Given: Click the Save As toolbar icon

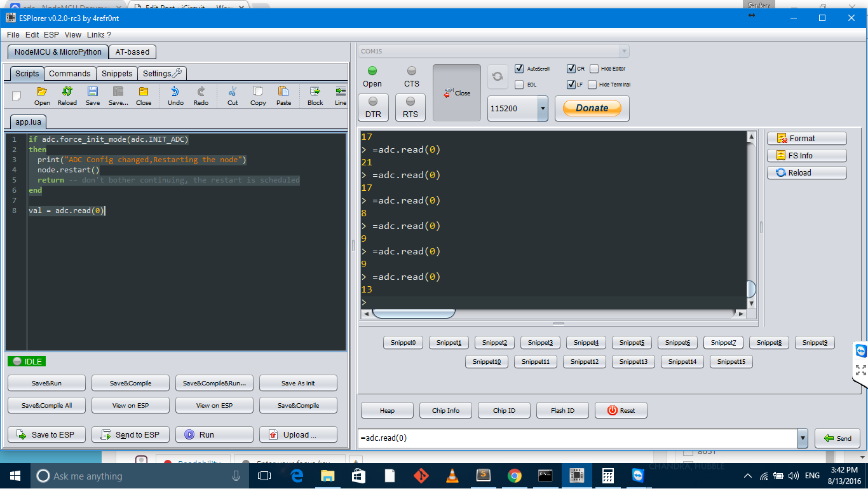Looking at the screenshot, I should (x=118, y=96).
